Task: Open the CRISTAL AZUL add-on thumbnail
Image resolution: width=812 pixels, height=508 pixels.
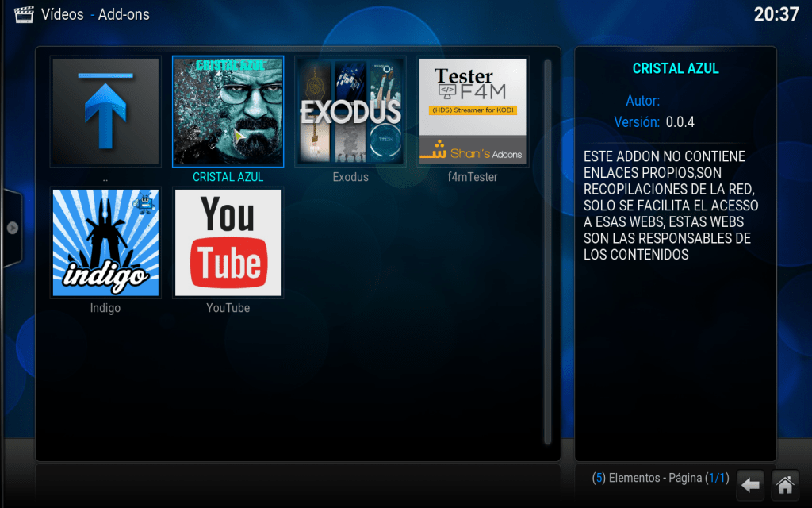Action: click(x=228, y=111)
